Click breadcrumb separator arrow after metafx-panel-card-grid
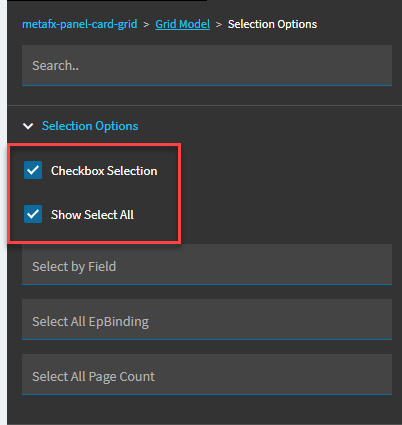Screen dimensions: 402x425 pyautogui.click(x=146, y=24)
